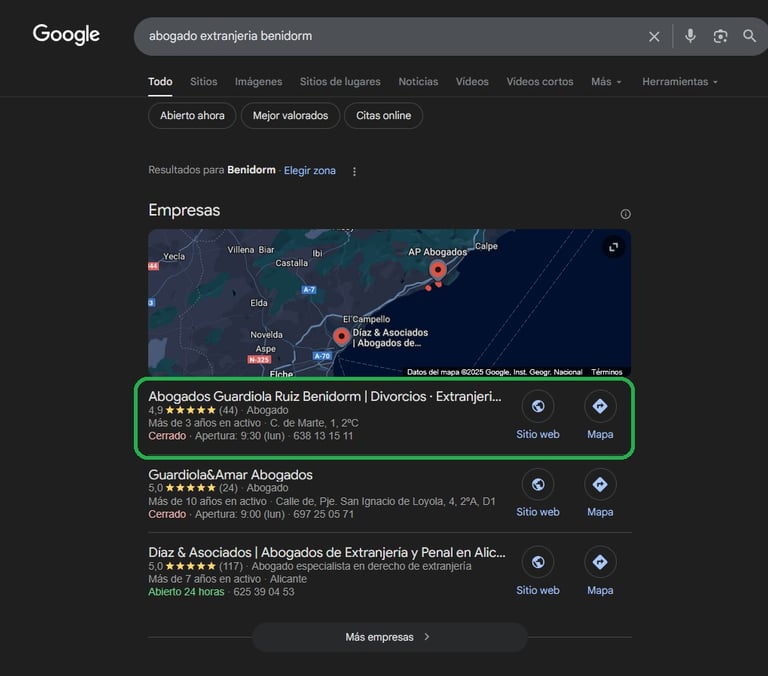Clear the search query with X icon

[x=654, y=36]
